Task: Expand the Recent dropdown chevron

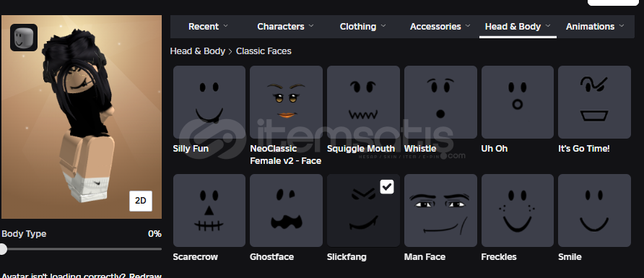Action: pyautogui.click(x=225, y=26)
